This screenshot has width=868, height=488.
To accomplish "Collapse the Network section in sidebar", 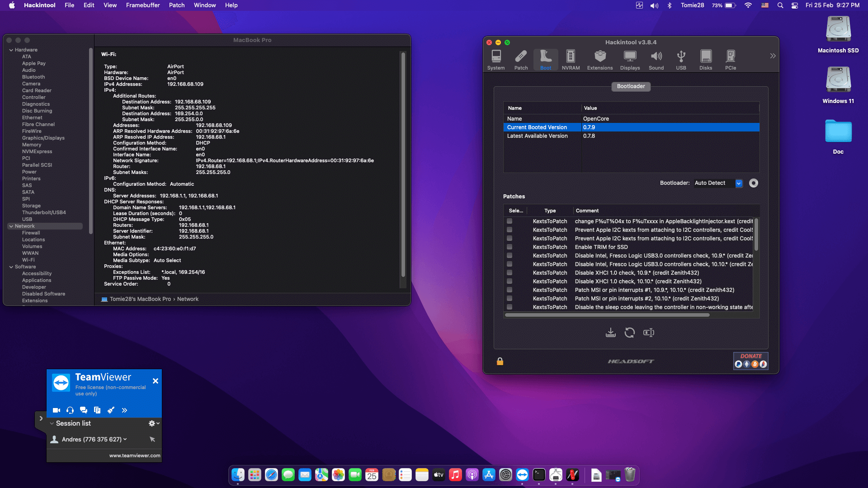I will [x=11, y=226].
